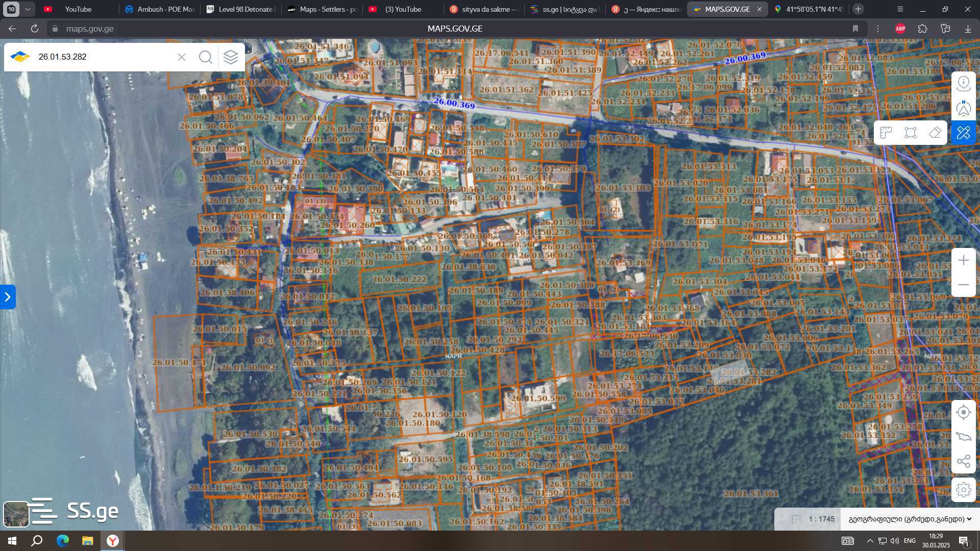Screen dimensions: 980x551
Task: Open map settings gear
Action: point(963,490)
